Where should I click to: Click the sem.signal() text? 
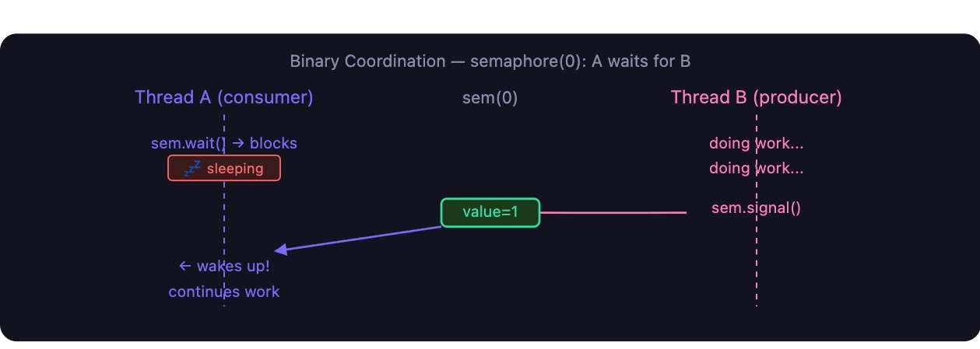pos(757,208)
